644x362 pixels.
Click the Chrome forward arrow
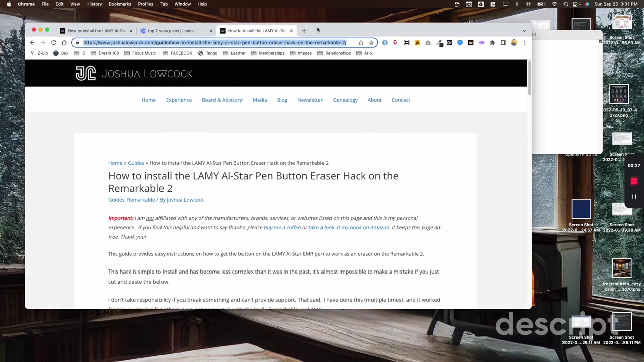point(43,43)
